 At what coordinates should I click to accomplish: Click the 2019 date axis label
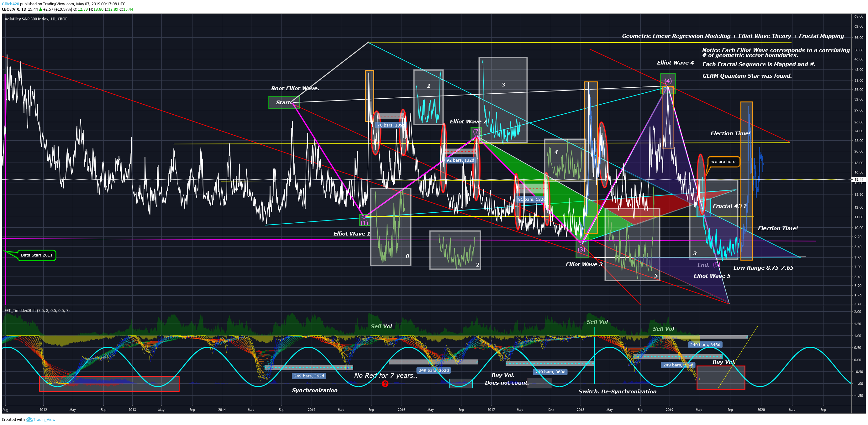click(669, 410)
